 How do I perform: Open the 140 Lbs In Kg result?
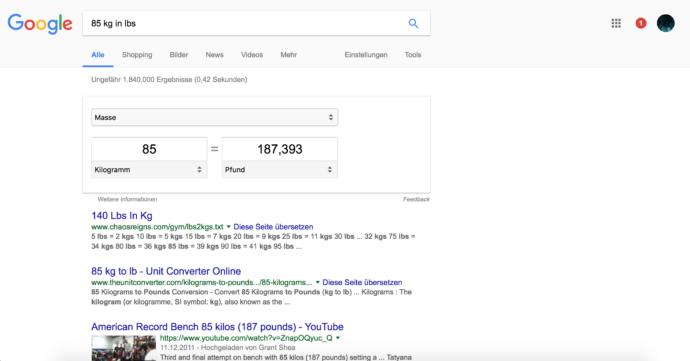[122, 215]
